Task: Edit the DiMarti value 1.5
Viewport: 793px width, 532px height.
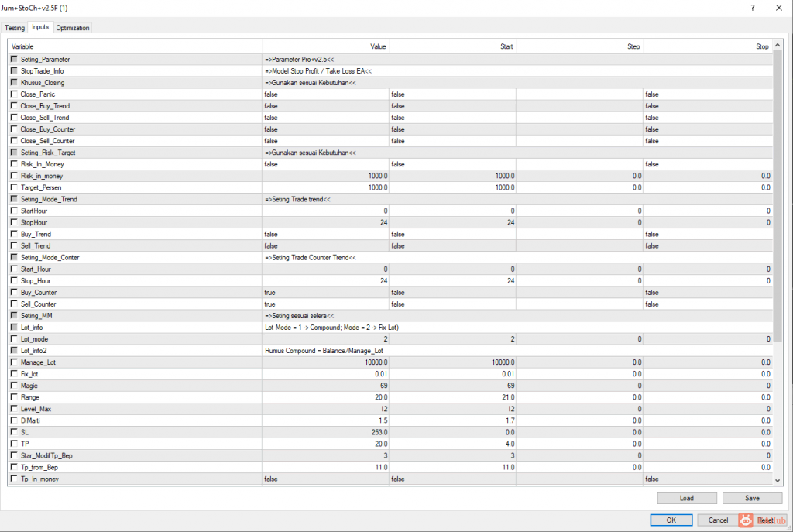Action: click(326, 420)
